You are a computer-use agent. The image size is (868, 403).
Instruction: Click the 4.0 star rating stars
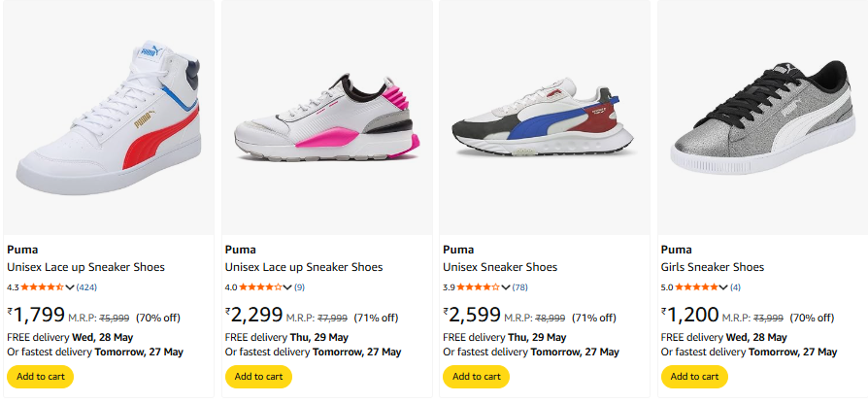259,287
